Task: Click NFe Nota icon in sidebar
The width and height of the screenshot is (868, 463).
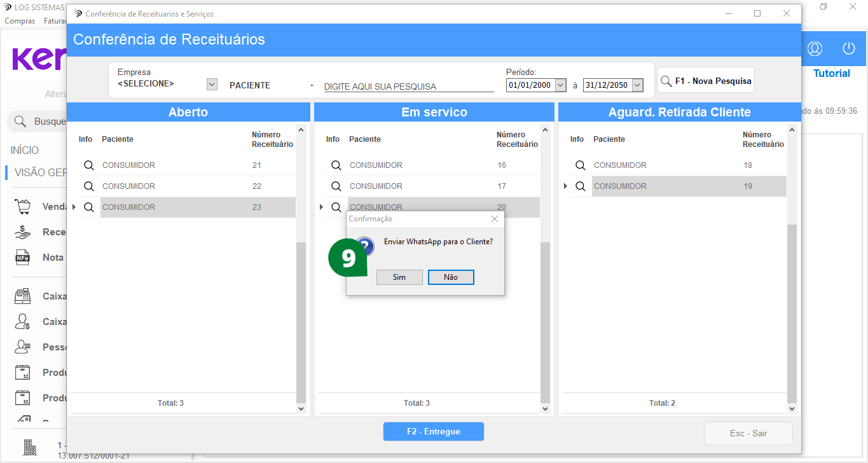Action: 23,258
